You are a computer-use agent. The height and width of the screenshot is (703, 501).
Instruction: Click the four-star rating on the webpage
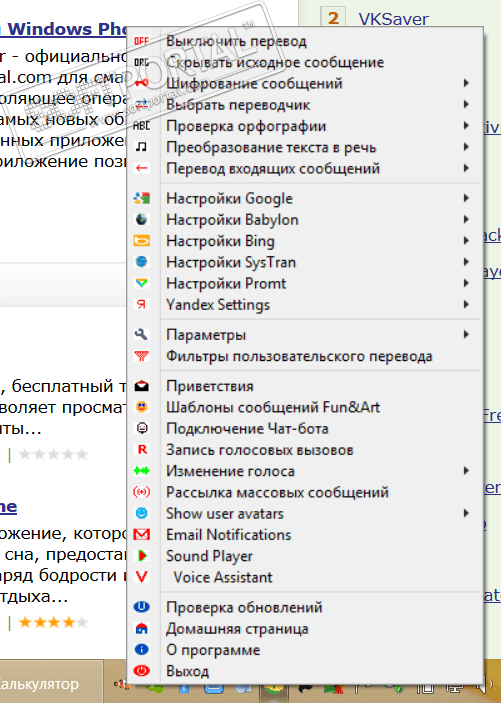(x=53, y=622)
